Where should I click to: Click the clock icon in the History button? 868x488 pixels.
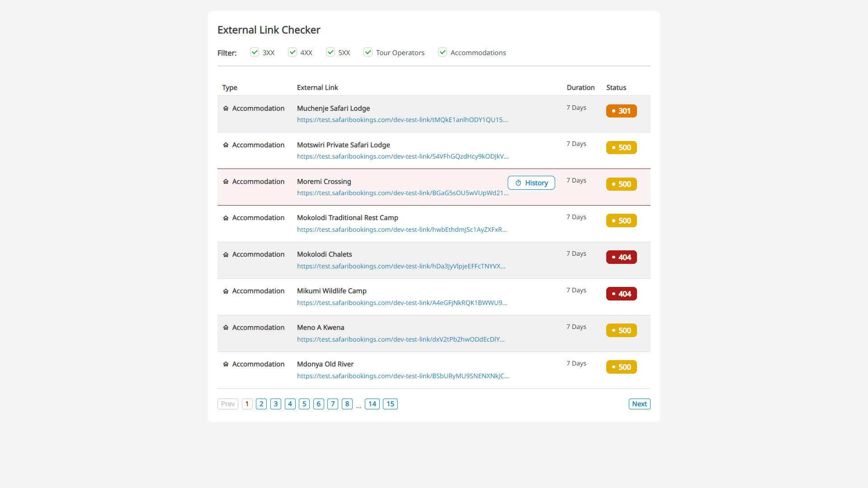coord(518,183)
